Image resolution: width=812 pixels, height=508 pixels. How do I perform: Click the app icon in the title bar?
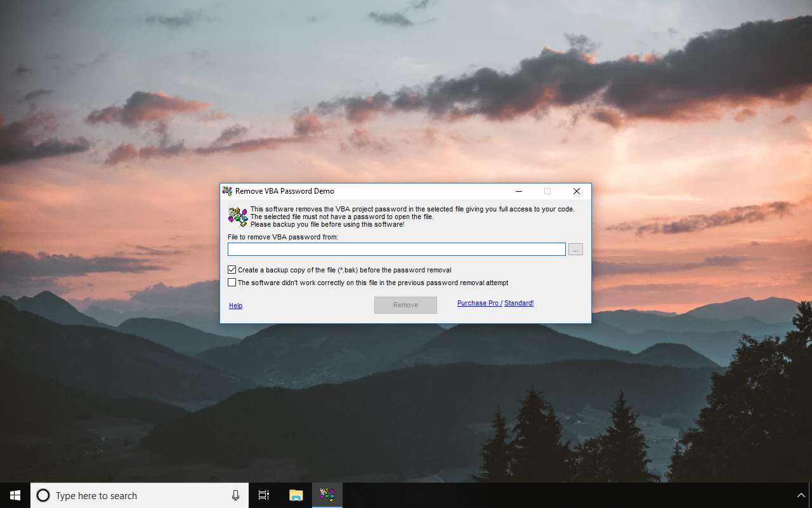click(x=227, y=191)
